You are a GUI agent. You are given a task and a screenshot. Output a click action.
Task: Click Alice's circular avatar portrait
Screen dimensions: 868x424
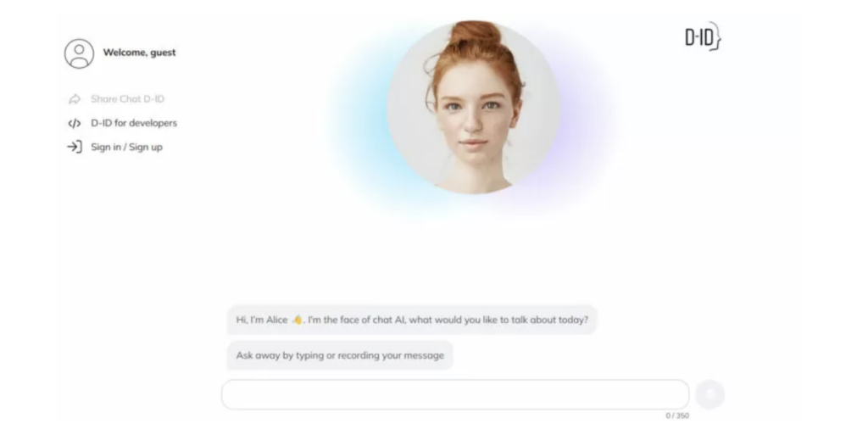click(x=473, y=108)
